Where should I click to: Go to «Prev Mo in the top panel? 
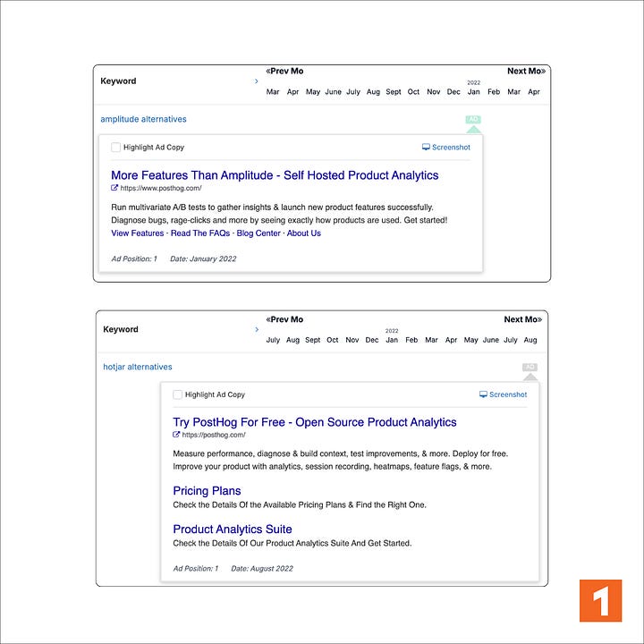point(284,71)
